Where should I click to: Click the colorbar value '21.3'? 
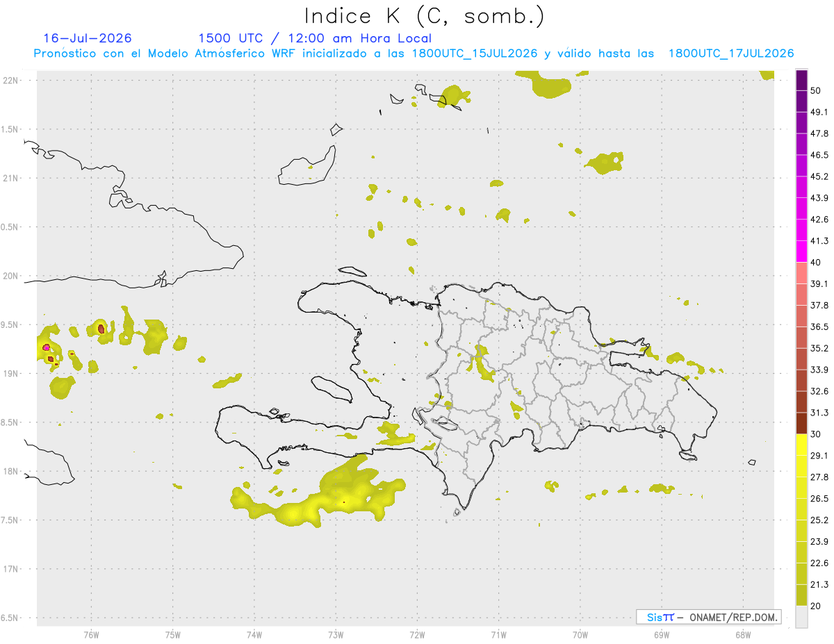(819, 585)
